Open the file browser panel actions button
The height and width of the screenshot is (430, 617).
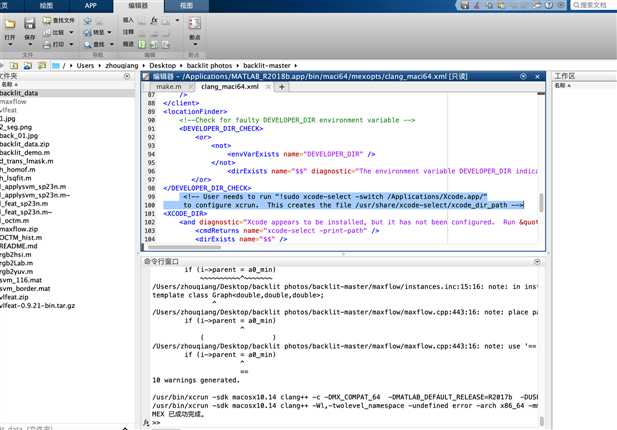(127, 76)
